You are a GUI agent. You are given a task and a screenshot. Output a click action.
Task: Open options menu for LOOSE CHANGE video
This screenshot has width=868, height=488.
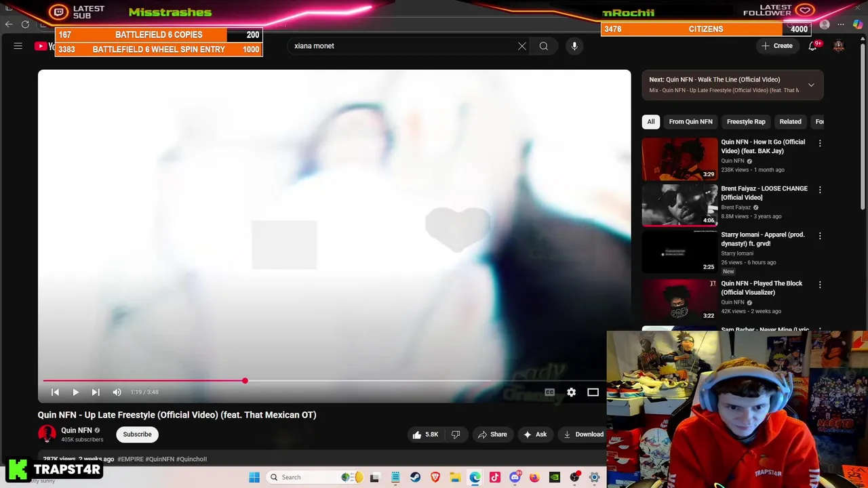[820, 190]
